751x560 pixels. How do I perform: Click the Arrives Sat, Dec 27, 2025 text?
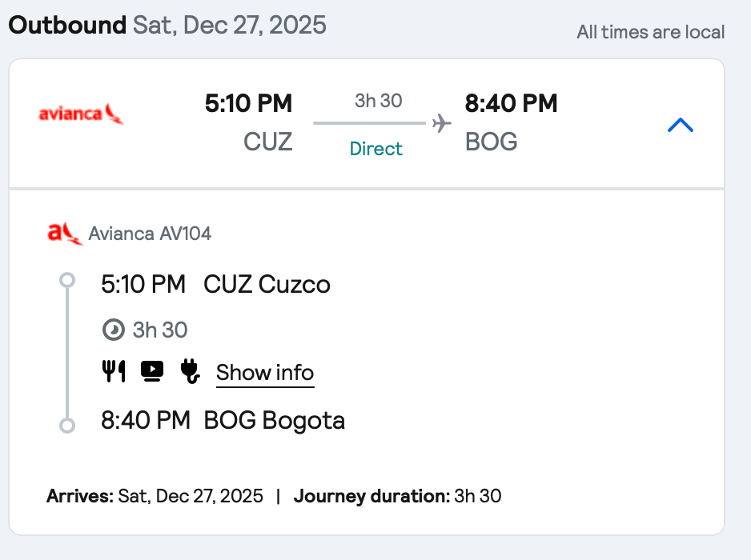click(x=155, y=496)
